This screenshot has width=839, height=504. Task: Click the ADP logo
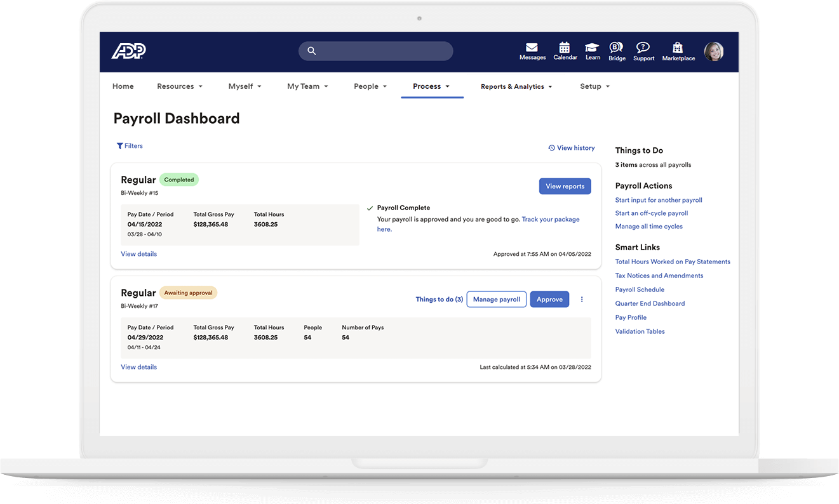point(129,51)
